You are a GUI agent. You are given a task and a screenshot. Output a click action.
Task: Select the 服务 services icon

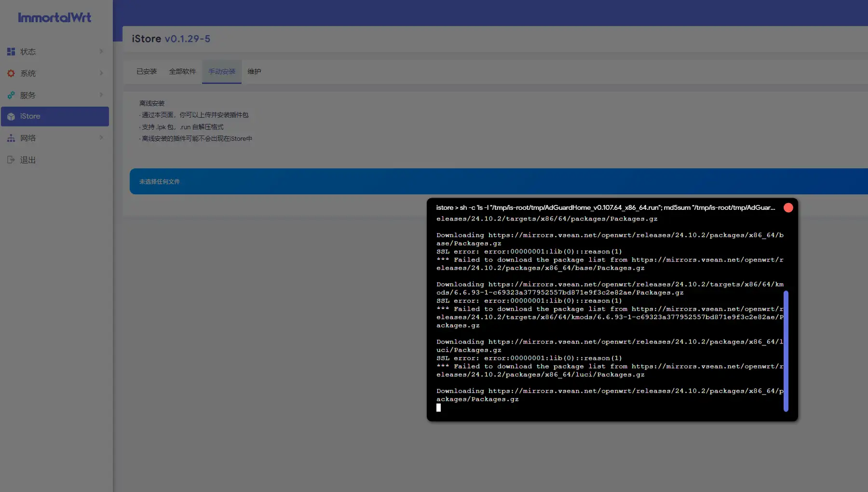[11, 95]
